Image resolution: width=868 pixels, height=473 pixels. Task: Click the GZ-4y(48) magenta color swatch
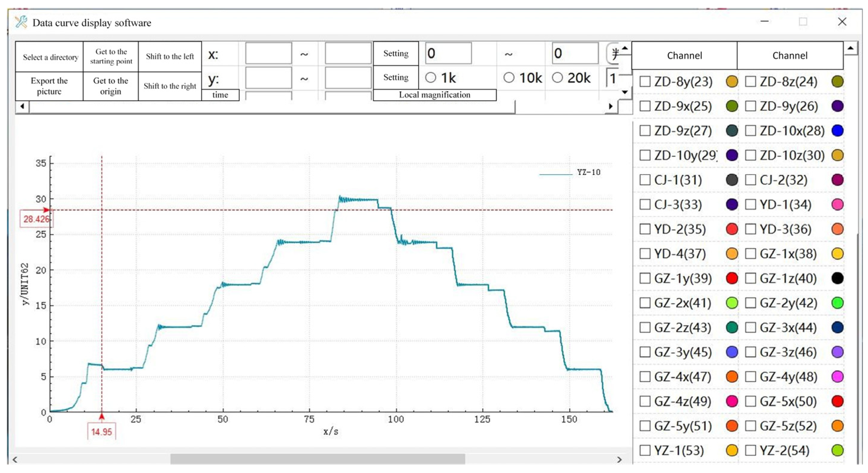tap(837, 377)
